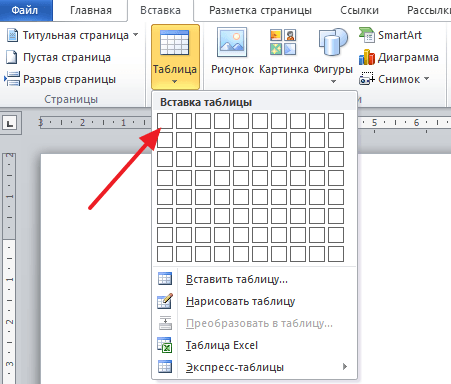Open Титульная страница dropdown arrow
The width and height of the screenshot is (451, 384).
136,35
